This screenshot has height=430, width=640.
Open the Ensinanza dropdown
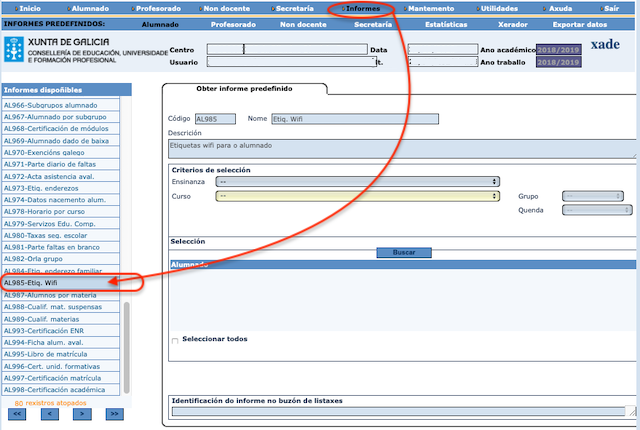(x=358, y=182)
